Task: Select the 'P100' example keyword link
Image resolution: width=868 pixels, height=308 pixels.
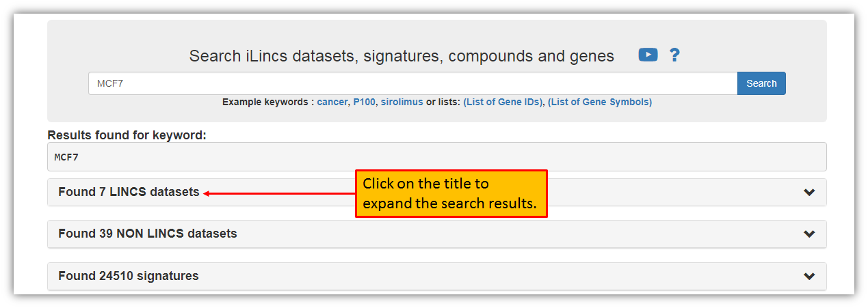Action: coord(364,102)
